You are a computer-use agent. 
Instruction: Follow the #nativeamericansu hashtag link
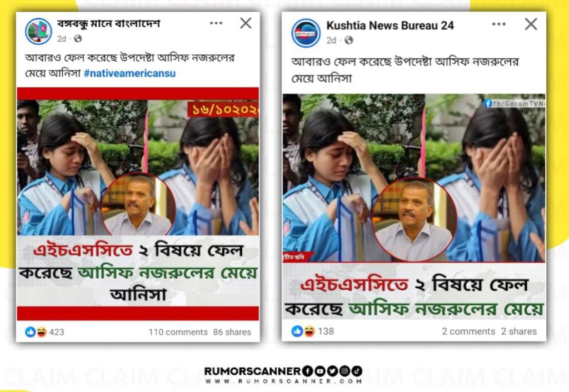click(129, 73)
